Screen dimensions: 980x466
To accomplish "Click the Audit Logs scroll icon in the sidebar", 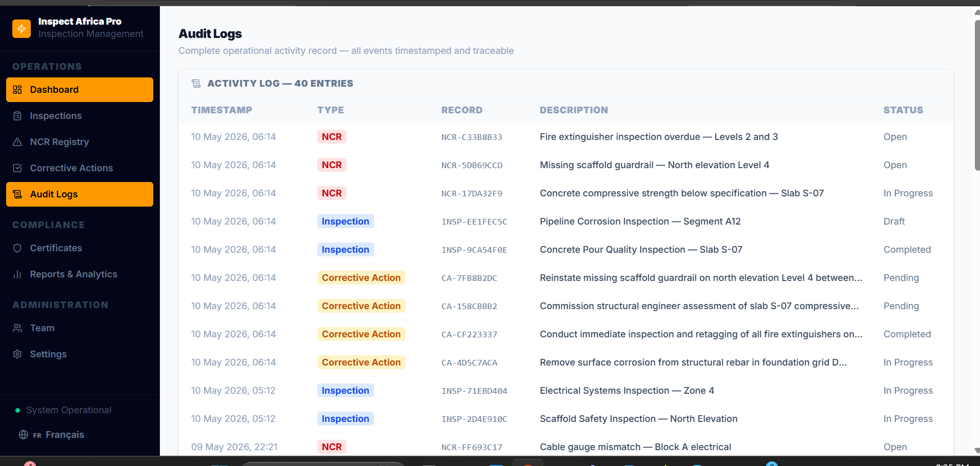I will pos(17,194).
